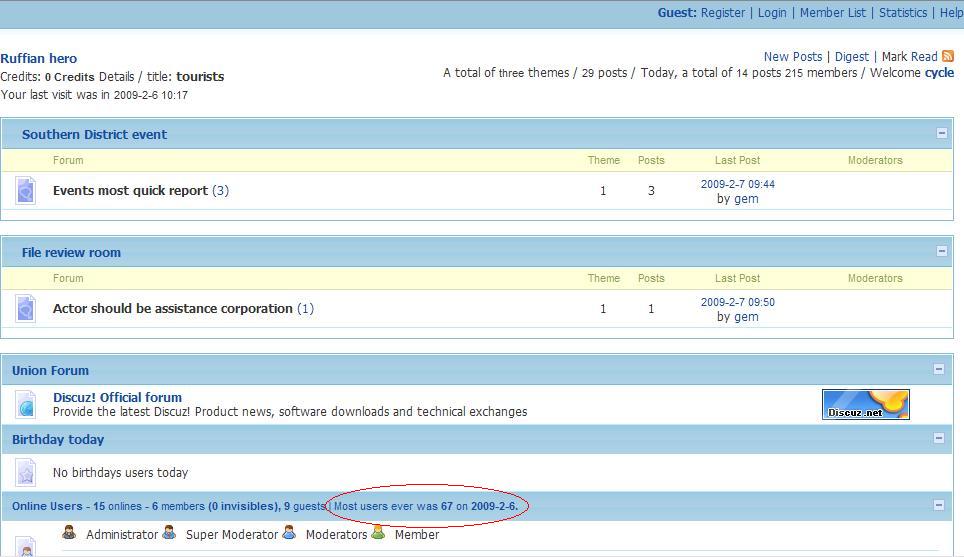Viewport: 964px width, 557px height.
Task: Click the star icon in Birthday today row
Action: click(x=26, y=473)
